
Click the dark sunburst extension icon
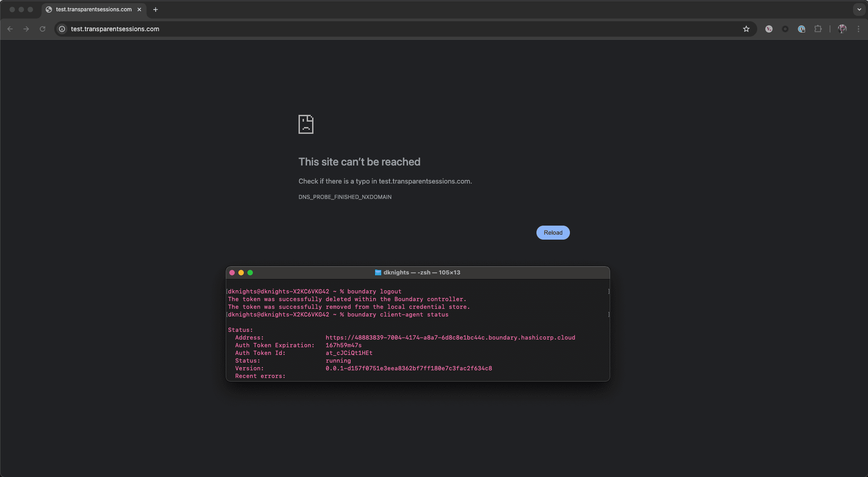point(785,29)
